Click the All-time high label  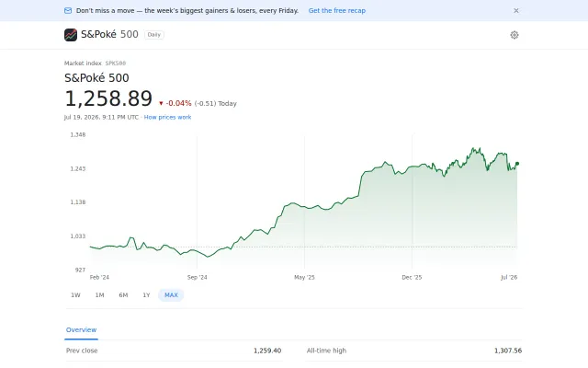326,351
